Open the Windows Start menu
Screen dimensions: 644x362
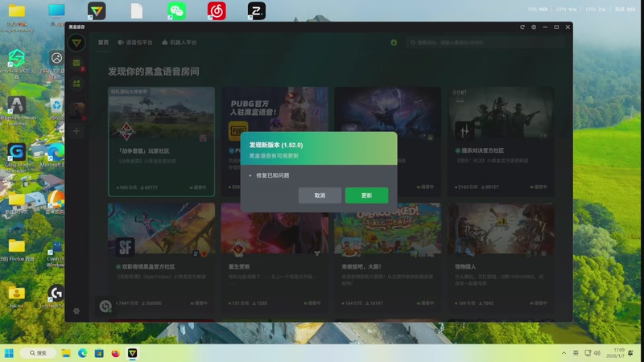click(9, 353)
